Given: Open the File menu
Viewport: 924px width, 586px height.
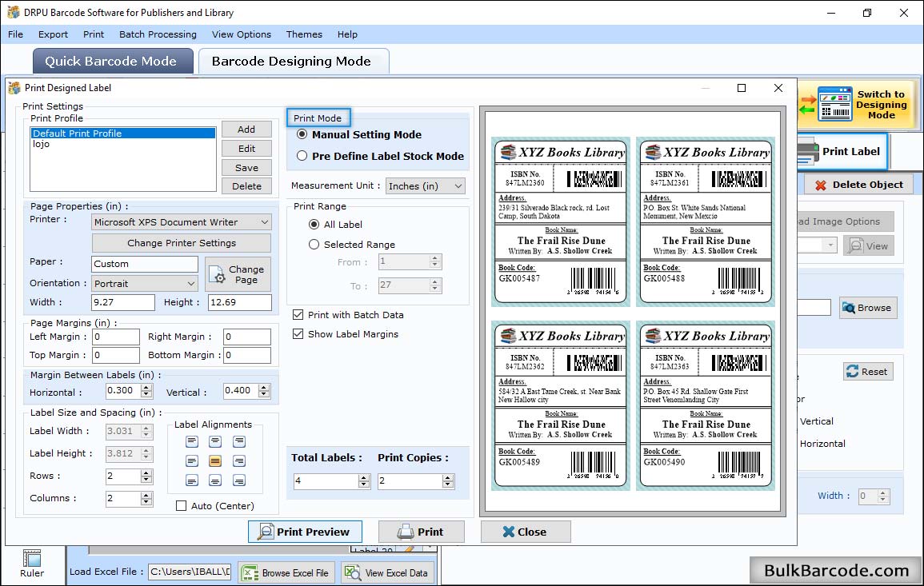Looking at the screenshot, I should tap(16, 34).
